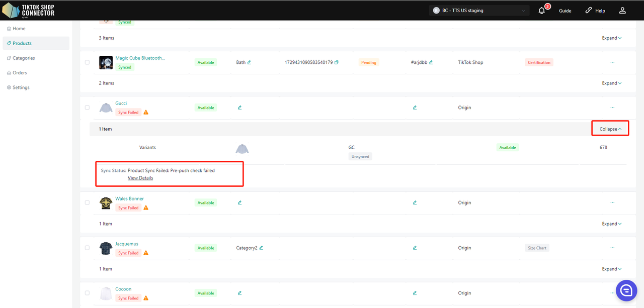644x308 pixels.
Task: Click the warning icon beside Gucci's Sync Failed
Action: click(146, 113)
